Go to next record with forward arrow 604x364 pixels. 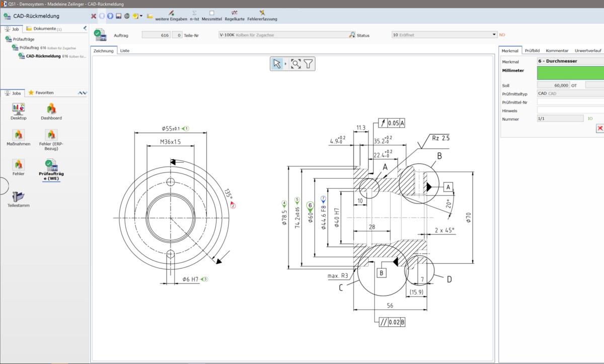110,16
